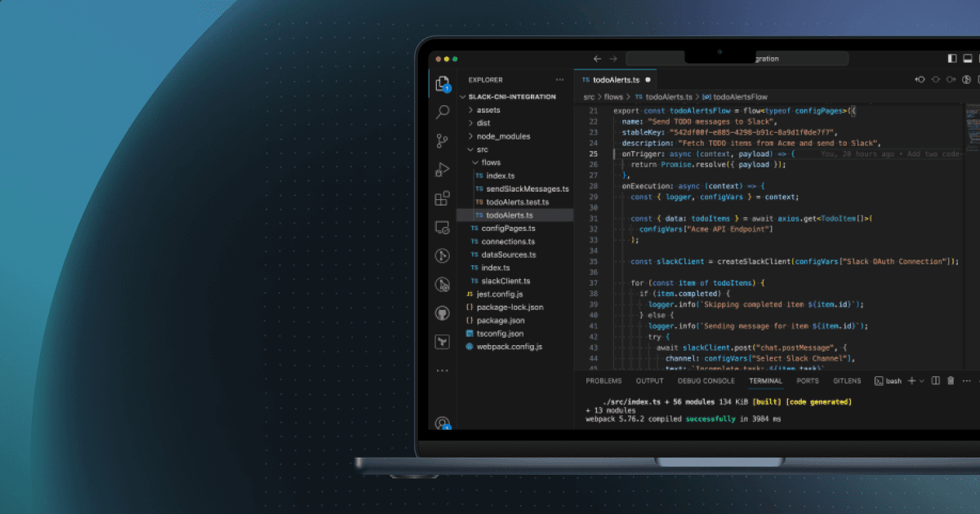
Task: Open terminal panel more actions menu
Action: [965, 381]
